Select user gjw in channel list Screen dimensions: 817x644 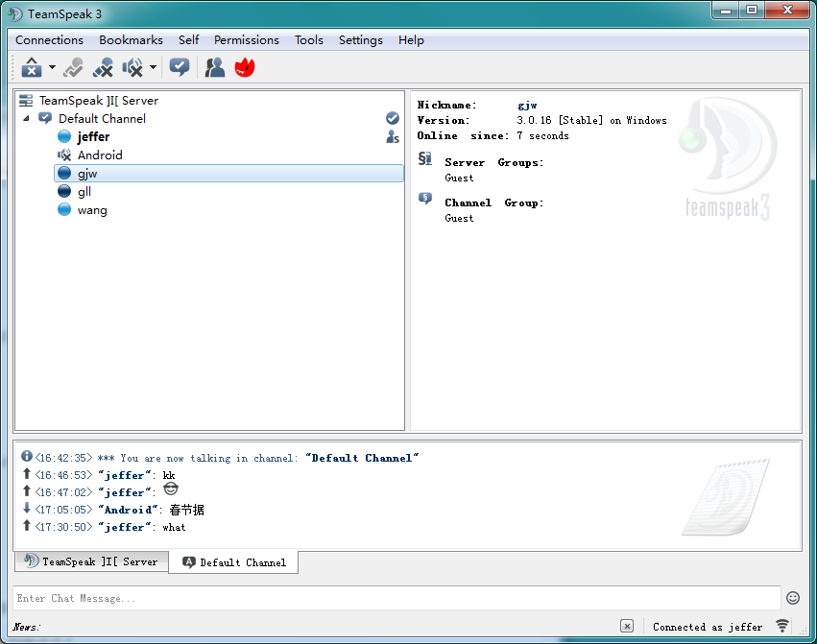coord(228,174)
